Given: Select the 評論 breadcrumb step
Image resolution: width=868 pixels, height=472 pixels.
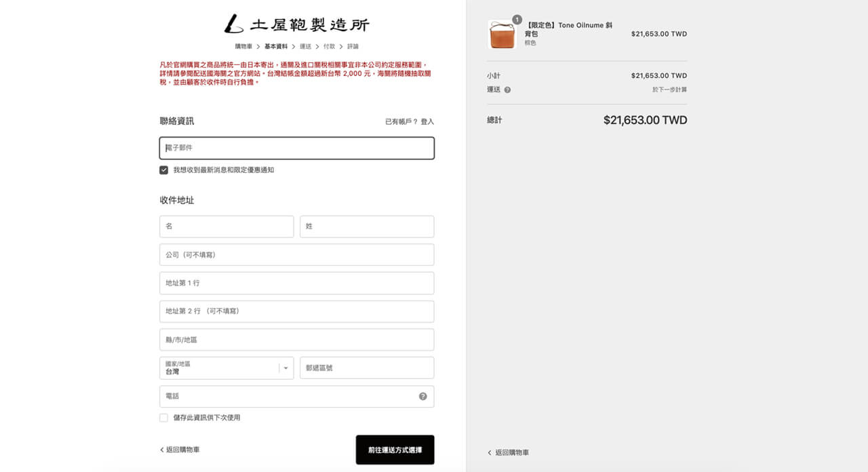Looking at the screenshot, I should 353,46.
